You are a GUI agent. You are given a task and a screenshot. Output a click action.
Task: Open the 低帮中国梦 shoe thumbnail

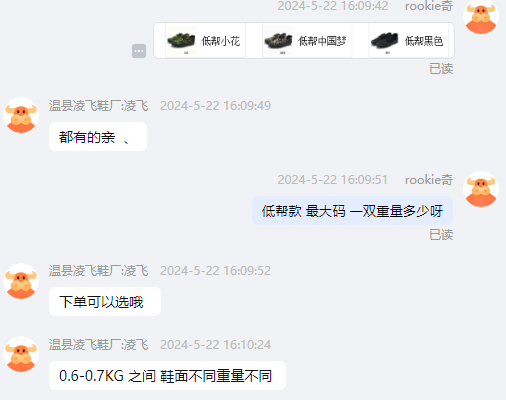click(x=278, y=40)
